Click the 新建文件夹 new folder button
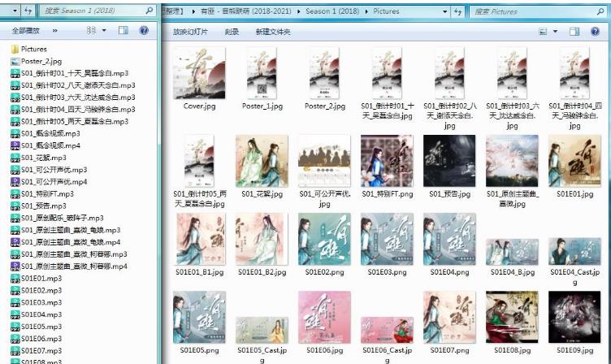611x364 pixels. tap(272, 32)
